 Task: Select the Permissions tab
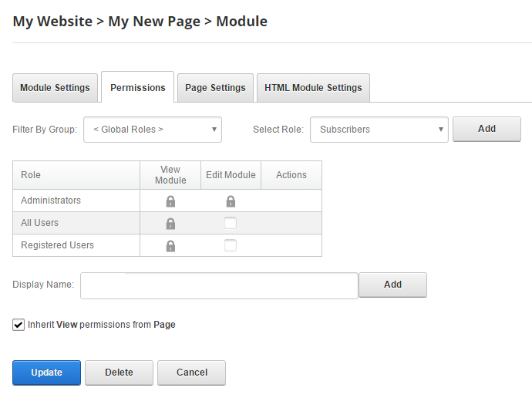138,88
